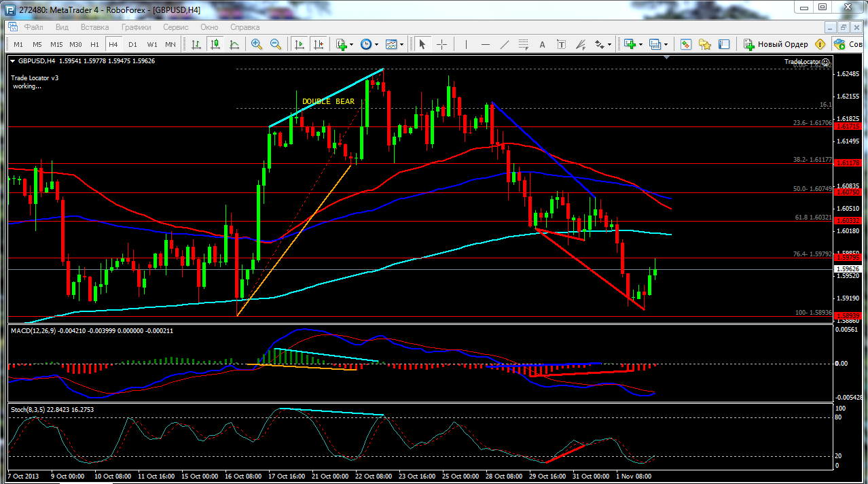
Task: Switch timeframe to W1
Action: (151, 44)
